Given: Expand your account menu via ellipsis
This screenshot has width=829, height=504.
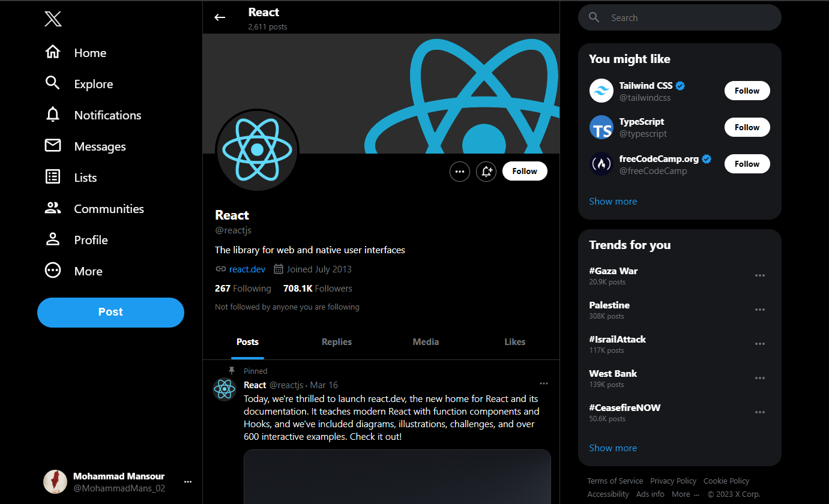Looking at the screenshot, I should pyautogui.click(x=188, y=481).
